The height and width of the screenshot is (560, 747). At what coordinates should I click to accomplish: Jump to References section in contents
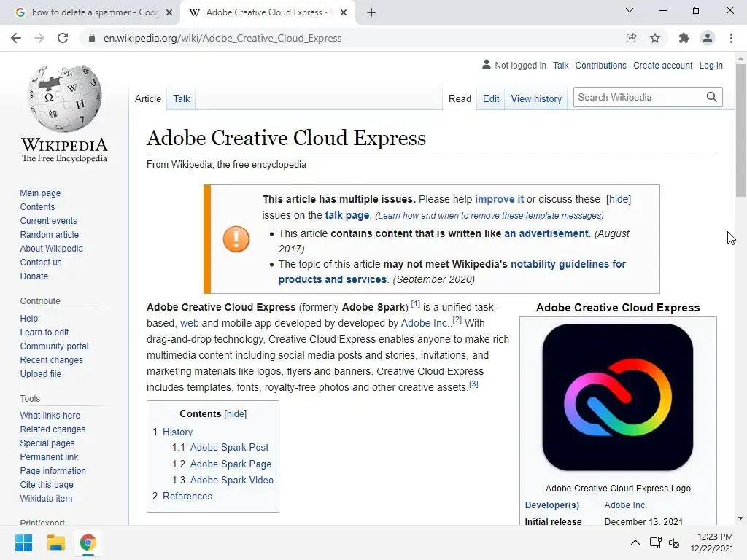click(x=187, y=496)
